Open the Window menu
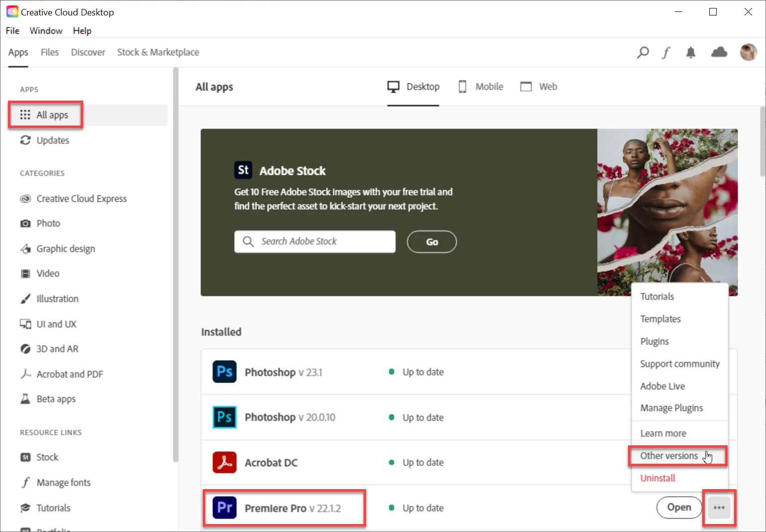 coord(46,31)
